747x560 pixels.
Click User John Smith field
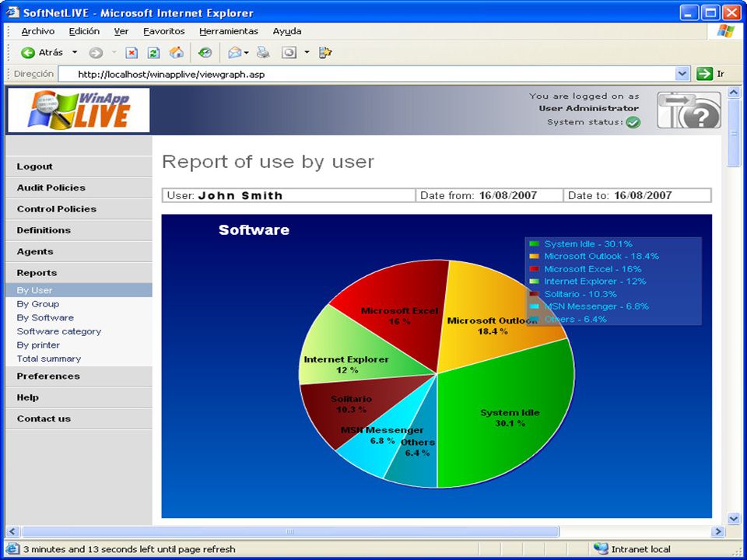pyautogui.click(x=289, y=195)
